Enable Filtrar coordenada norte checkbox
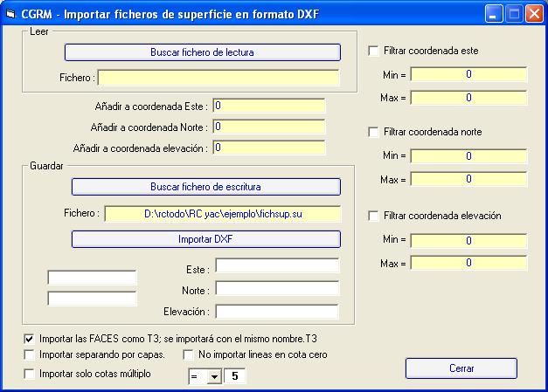The width and height of the screenshot is (548, 392). 373,132
